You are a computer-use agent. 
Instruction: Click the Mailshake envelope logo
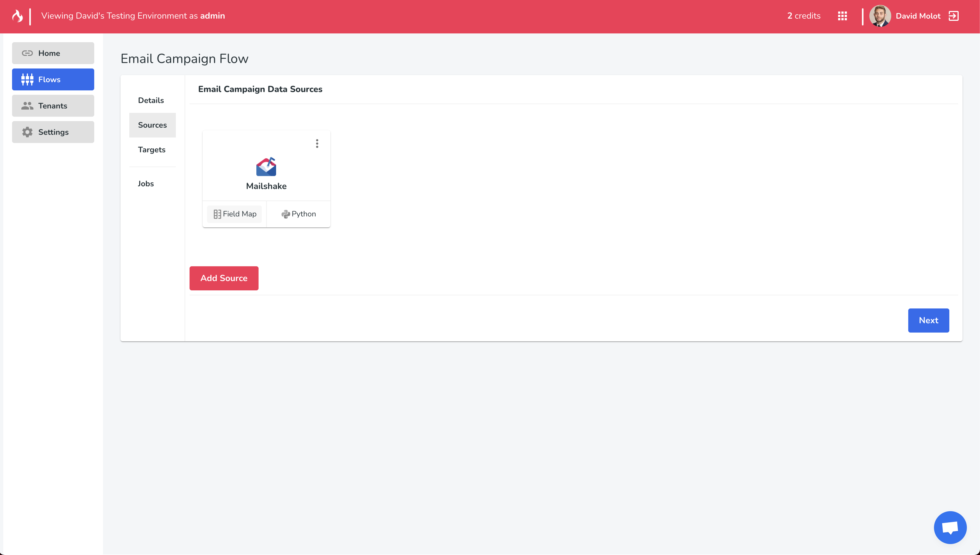(266, 167)
